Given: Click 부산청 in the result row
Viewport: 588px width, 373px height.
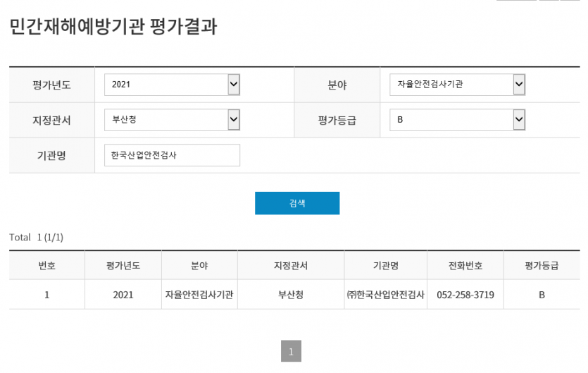Looking at the screenshot, I should (291, 295).
